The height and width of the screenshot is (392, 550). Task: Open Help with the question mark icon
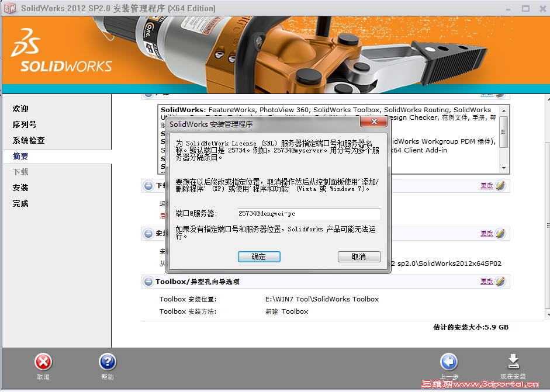(108, 362)
